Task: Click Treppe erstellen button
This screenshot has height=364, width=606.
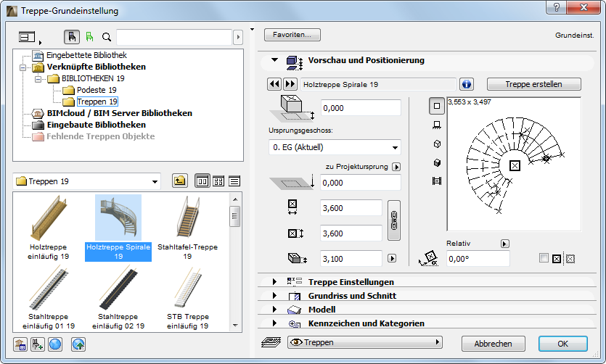Action: (x=533, y=84)
